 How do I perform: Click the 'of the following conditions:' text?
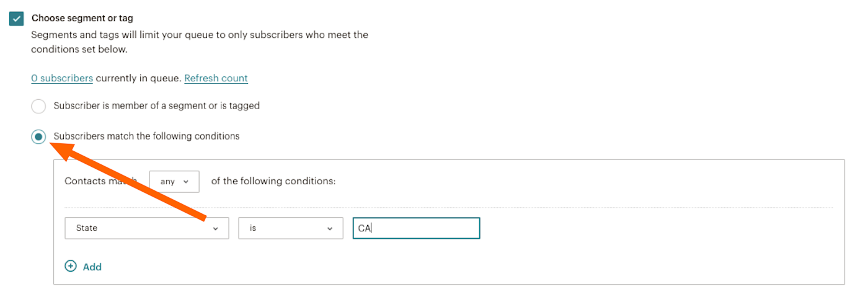click(x=273, y=182)
